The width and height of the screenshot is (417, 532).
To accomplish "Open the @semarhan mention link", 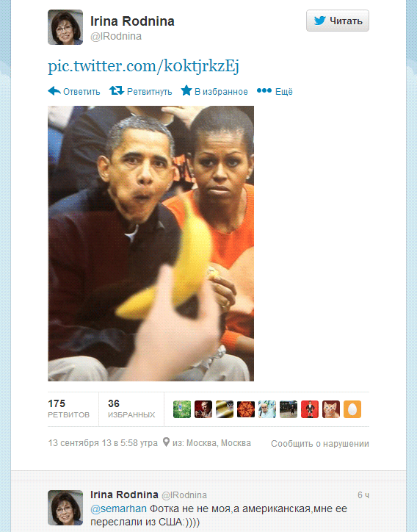I will [x=118, y=508].
